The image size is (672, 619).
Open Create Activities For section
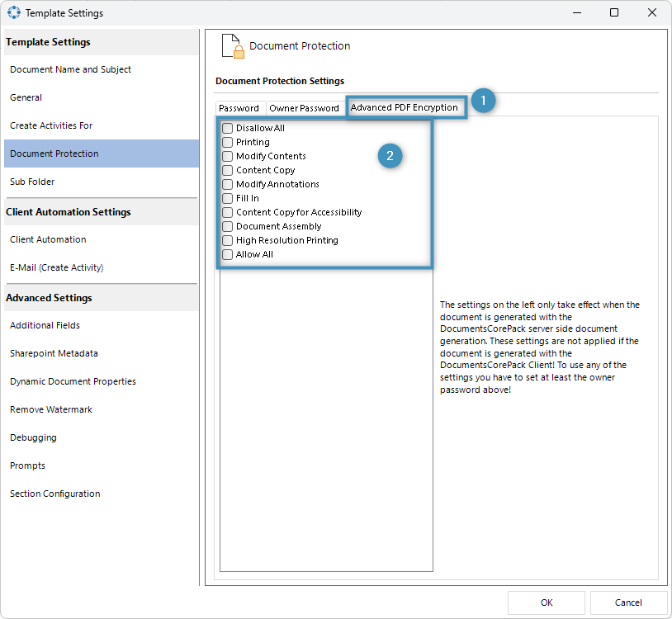point(102,125)
